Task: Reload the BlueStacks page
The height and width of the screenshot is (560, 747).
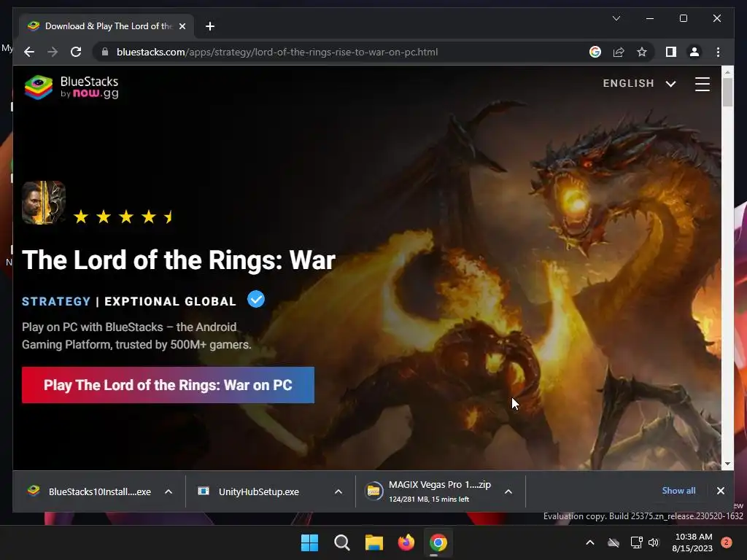Action: (x=76, y=52)
